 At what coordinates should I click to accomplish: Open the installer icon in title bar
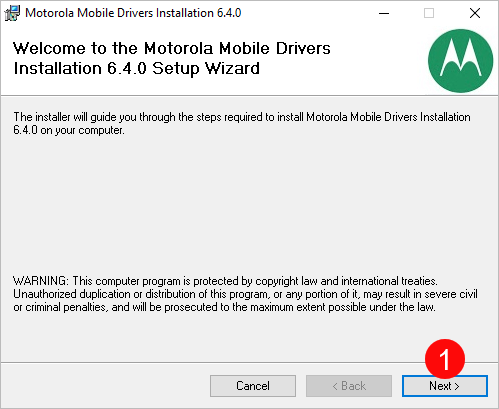(12, 13)
